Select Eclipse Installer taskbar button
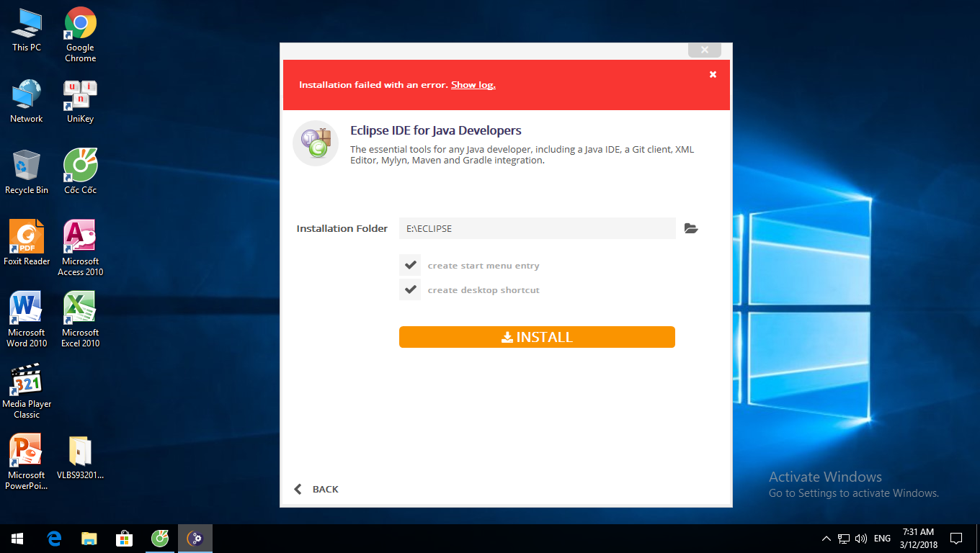Viewport: 980px width, 553px height. click(x=195, y=538)
